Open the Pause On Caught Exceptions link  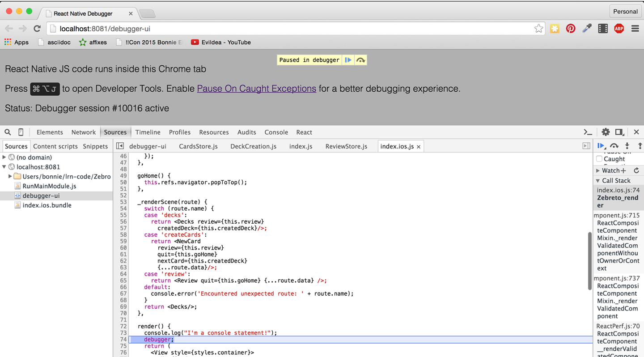pos(256,89)
